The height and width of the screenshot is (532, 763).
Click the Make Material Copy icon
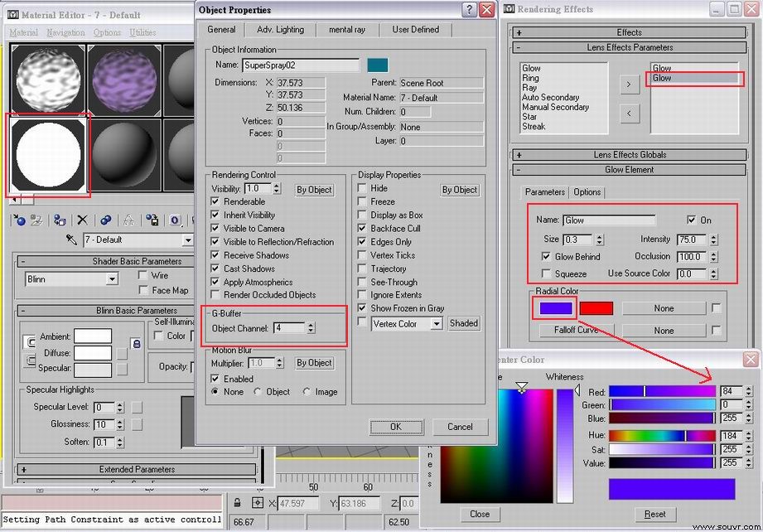point(105,220)
